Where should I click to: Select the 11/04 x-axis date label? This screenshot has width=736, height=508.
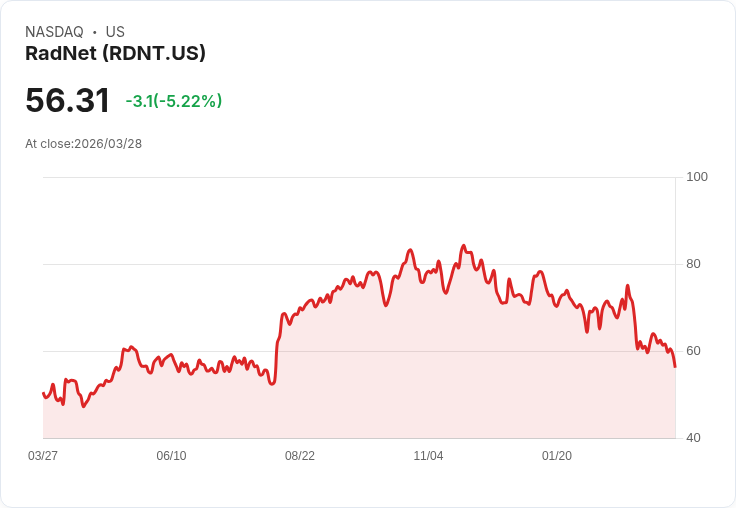(x=428, y=455)
